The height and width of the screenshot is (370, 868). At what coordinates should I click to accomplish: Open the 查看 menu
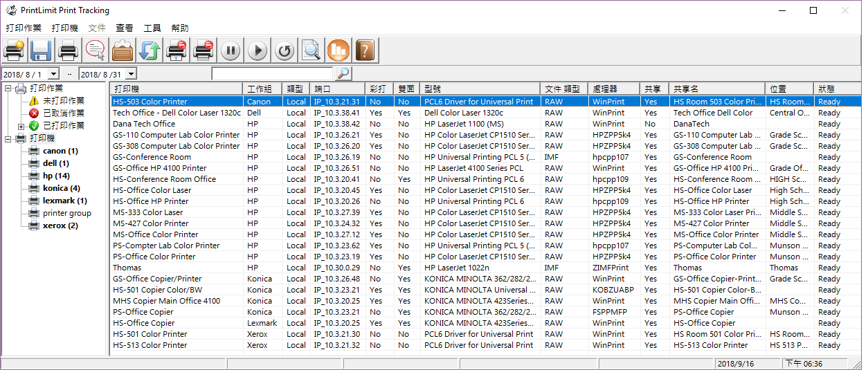point(125,28)
